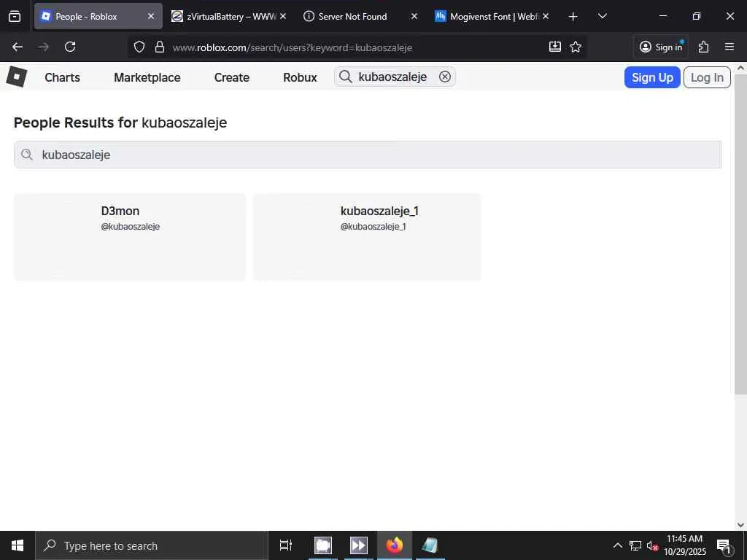Open the notification center icon

pyautogui.click(x=724, y=545)
